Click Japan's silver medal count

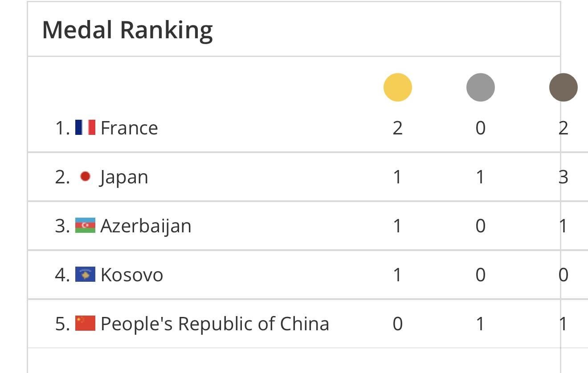480,177
